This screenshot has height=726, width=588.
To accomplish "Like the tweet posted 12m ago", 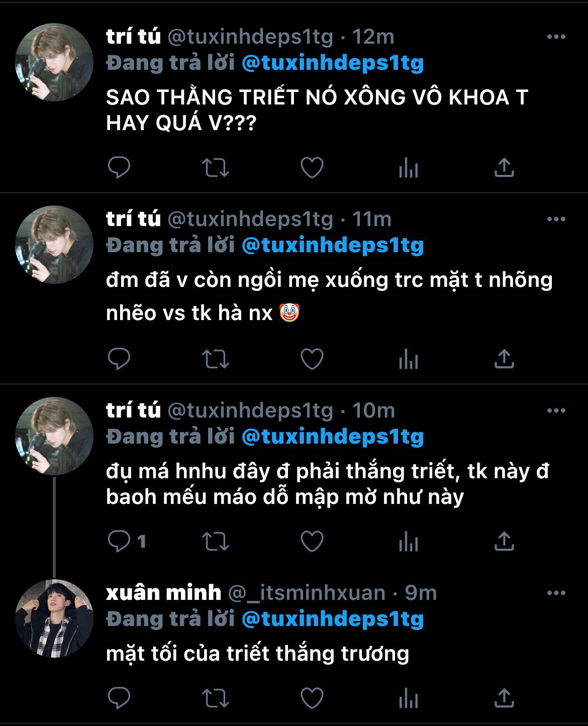I will click(312, 168).
